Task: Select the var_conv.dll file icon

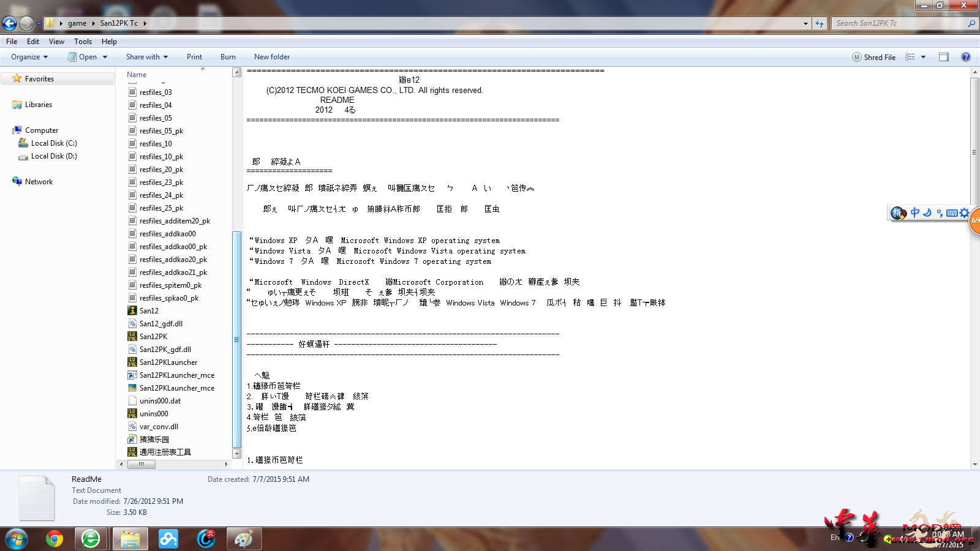Action: pyautogui.click(x=132, y=427)
